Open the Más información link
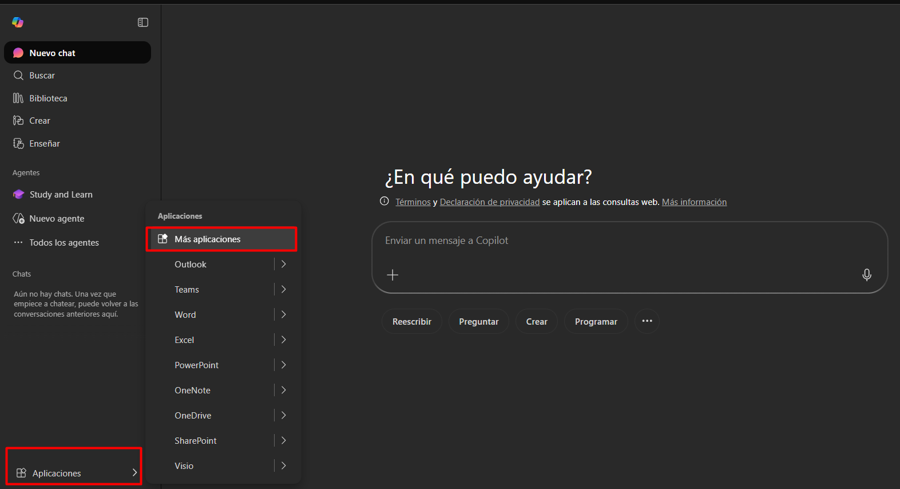The height and width of the screenshot is (489, 900). [x=694, y=202]
